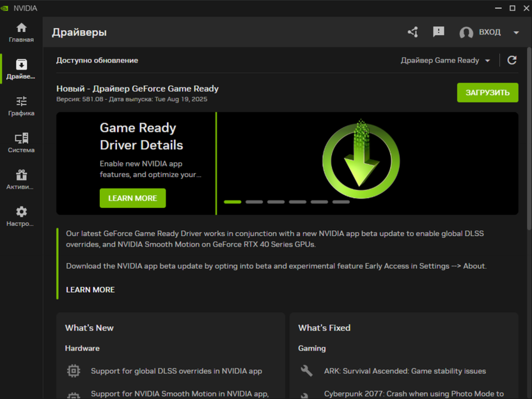532x399 pixels.
Task: Jump to the third carousel slide indicator
Action: point(276,202)
